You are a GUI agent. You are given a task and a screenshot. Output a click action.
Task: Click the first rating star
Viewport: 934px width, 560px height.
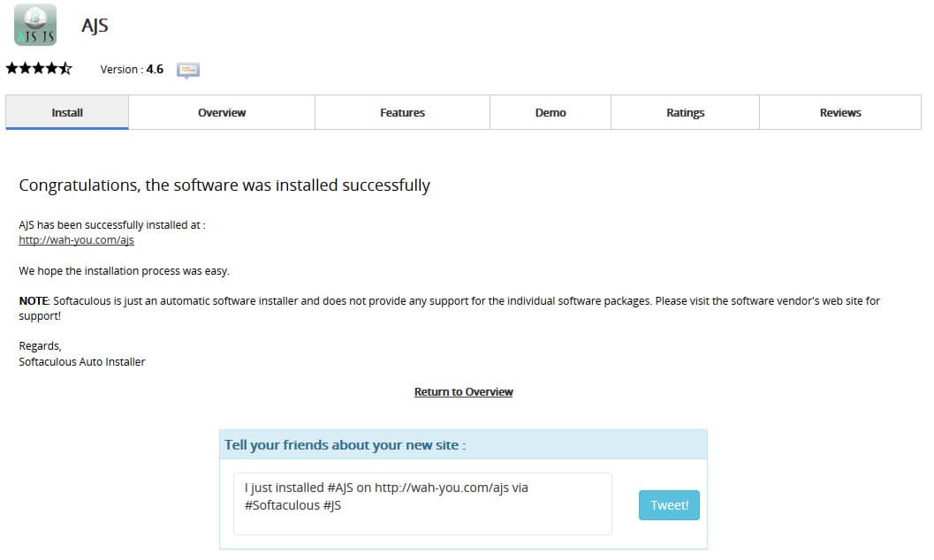click(x=12, y=69)
